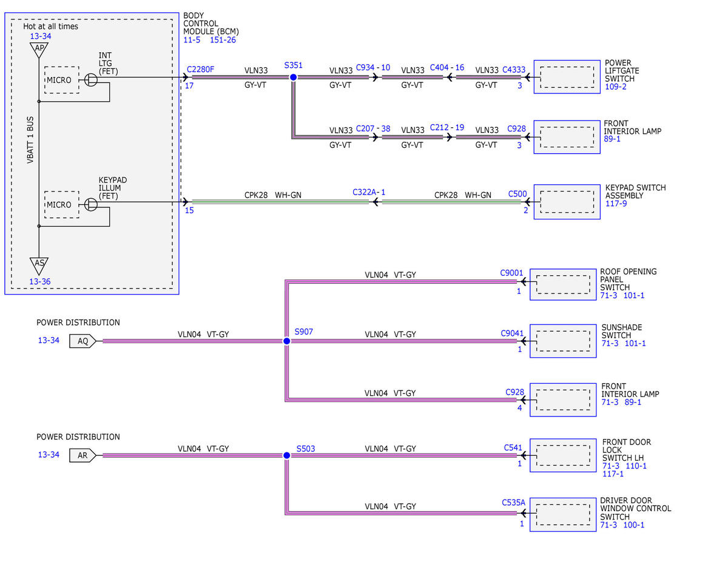Click the 'VBATT 1 BUS' vertical label
This screenshot has height=562, width=728.
30,140
